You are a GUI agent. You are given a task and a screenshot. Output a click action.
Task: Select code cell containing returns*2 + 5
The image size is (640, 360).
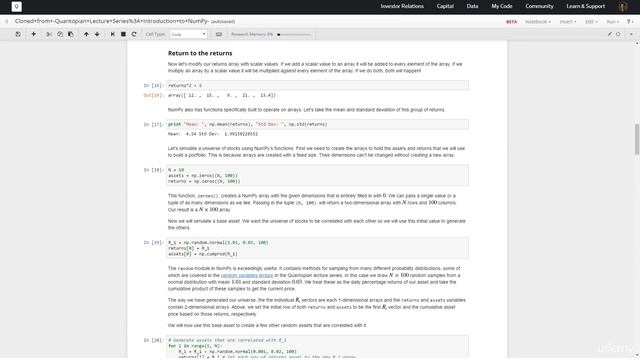pos(317,85)
